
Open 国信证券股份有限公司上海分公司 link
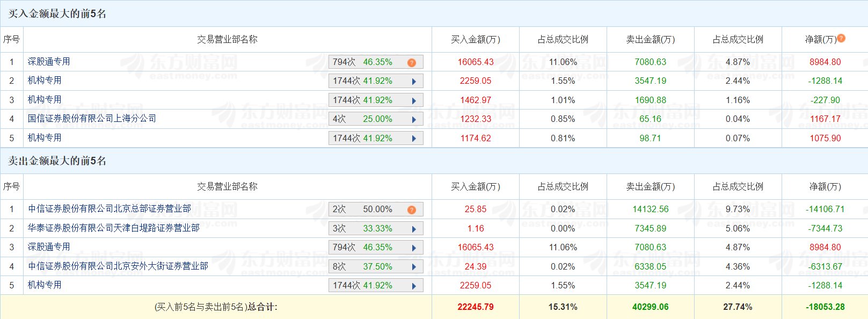[x=92, y=118]
